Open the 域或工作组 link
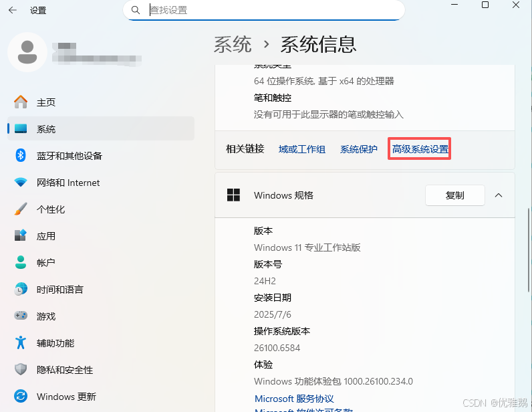This screenshot has height=412, width=532. pyautogui.click(x=302, y=149)
